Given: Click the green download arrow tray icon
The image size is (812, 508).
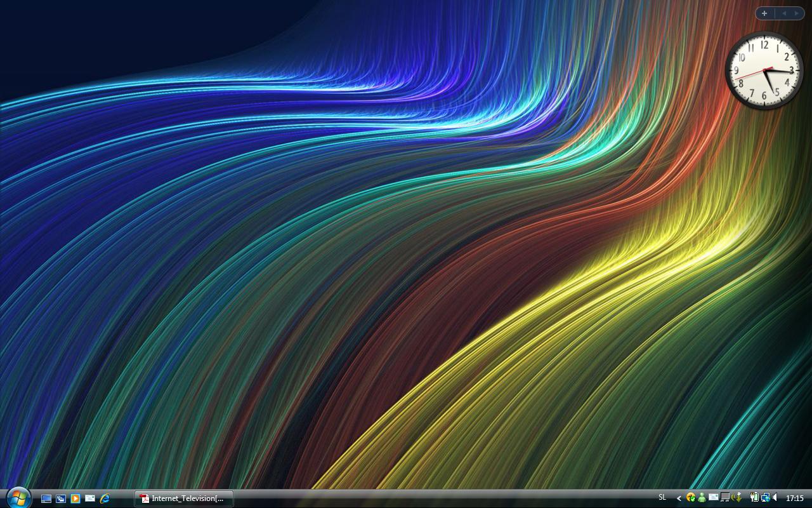Looking at the screenshot, I should point(737,498).
